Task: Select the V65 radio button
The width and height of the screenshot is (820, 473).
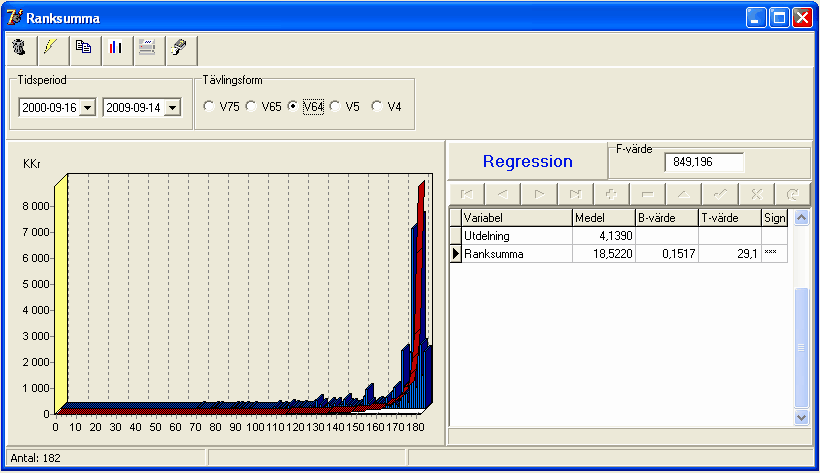Action: pos(251,106)
